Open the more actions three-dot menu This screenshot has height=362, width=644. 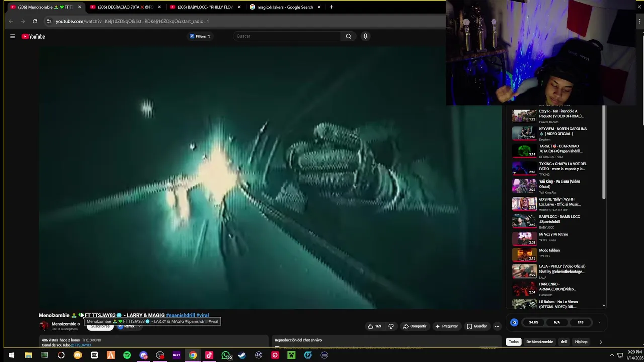pos(497,326)
